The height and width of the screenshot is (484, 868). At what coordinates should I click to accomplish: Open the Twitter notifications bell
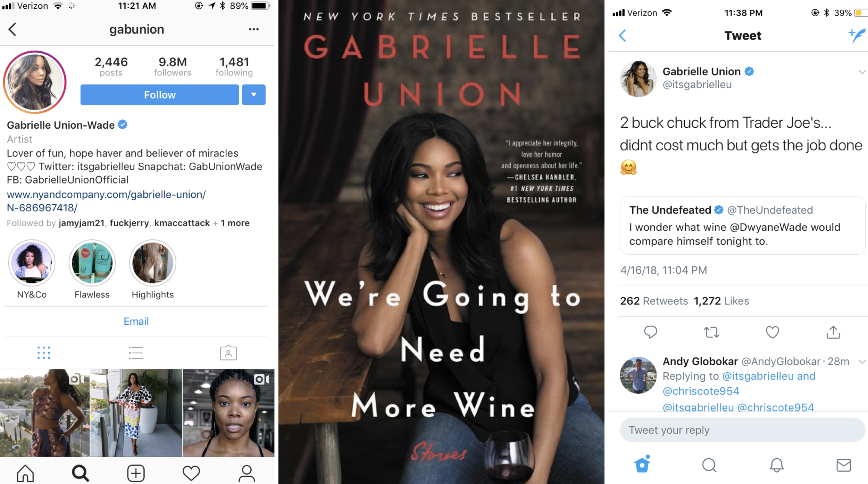777,465
